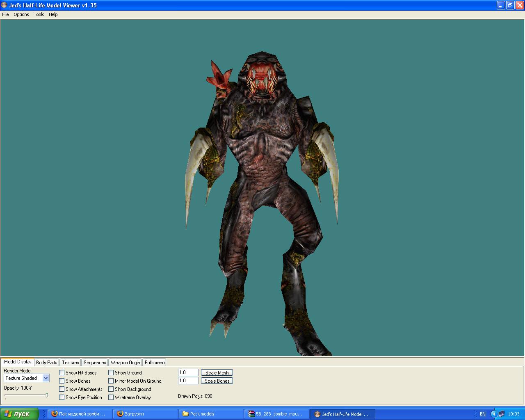Viewport: 525px width, 420px height.
Task: Click the Opacity slider handle
Action: pyautogui.click(x=47, y=396)
